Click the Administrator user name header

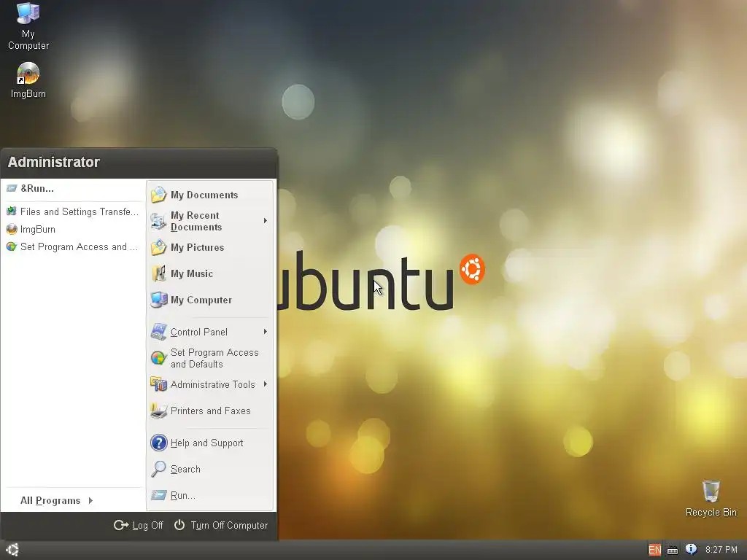(54, 162)
